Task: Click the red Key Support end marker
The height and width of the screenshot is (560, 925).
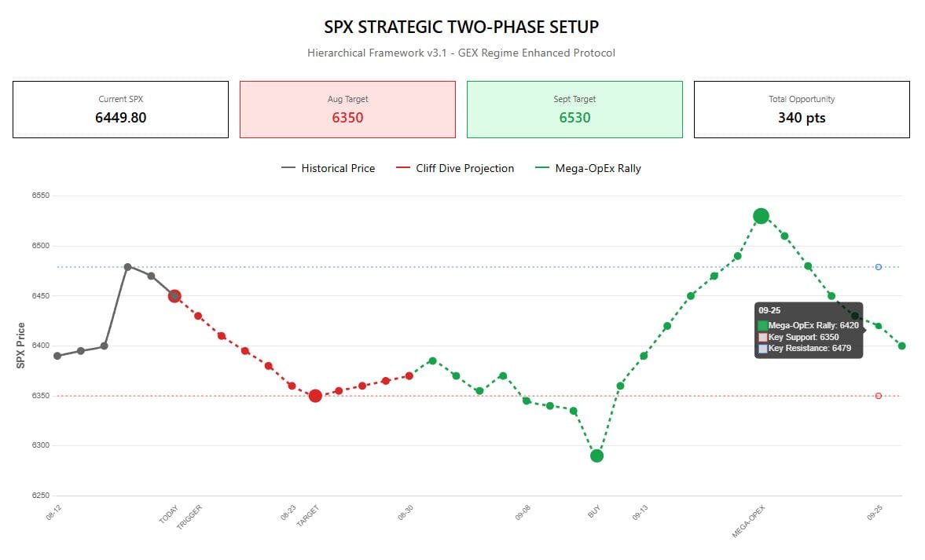Action: click(x=879, y=396)
